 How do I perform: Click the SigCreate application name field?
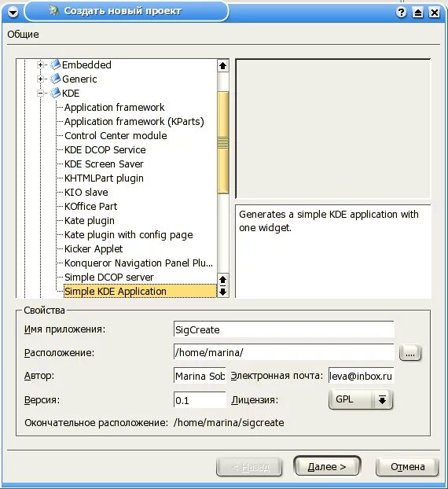click(284, 329)
